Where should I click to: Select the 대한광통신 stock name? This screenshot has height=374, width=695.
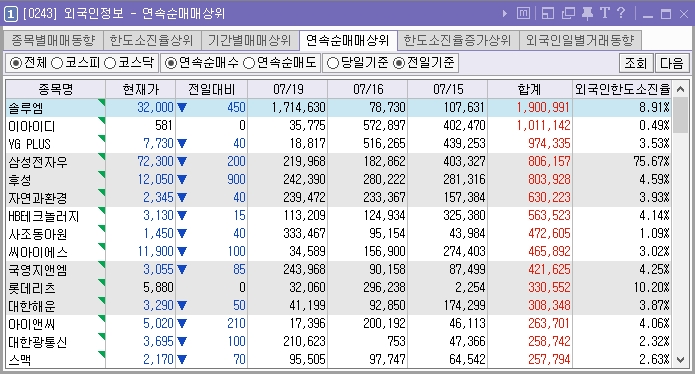[x=38, y=342]
